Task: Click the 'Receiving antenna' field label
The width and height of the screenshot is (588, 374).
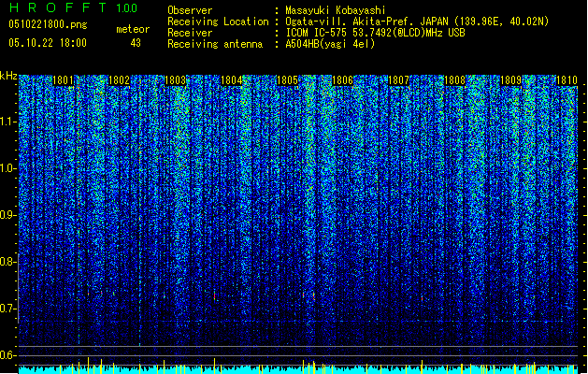Action: [215, 44]
